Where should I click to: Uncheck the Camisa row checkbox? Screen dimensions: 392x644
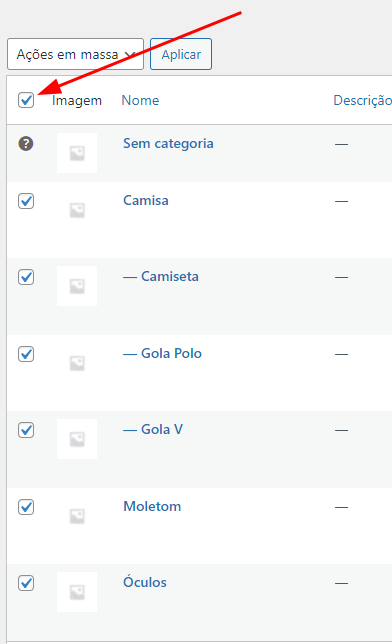pyautogui.click(x=26, y=201)
